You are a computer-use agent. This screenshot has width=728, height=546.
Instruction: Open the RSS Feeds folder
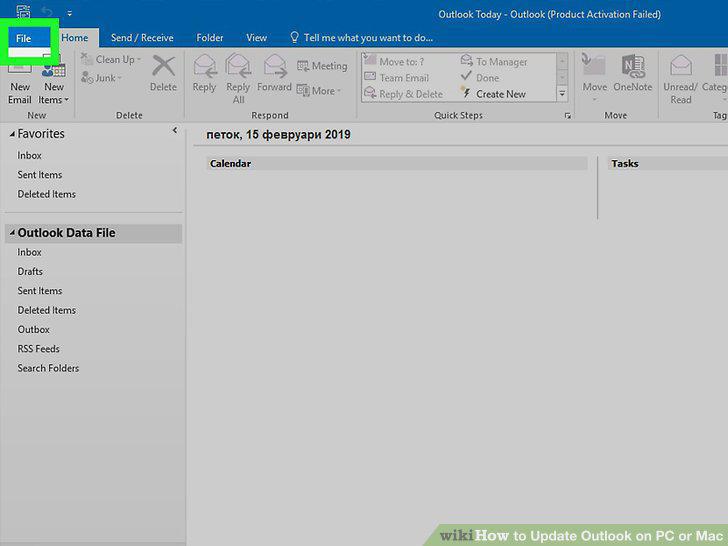pyautogui.click(x=39, y=349)
